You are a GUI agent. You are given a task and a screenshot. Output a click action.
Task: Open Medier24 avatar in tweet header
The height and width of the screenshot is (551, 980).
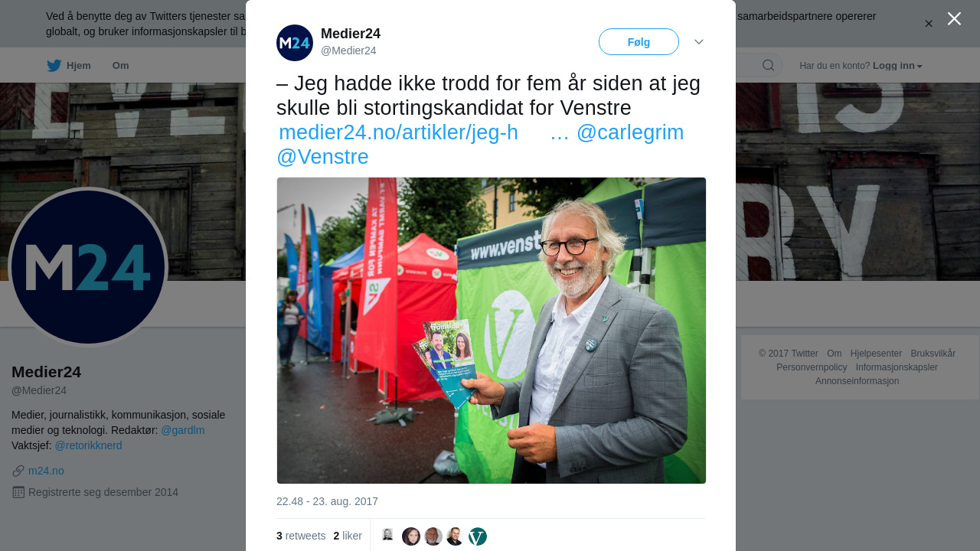pos(295,43)
